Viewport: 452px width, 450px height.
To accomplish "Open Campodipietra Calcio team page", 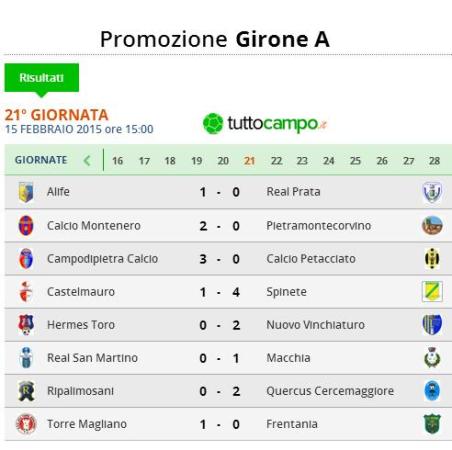I will pos(102,259).
